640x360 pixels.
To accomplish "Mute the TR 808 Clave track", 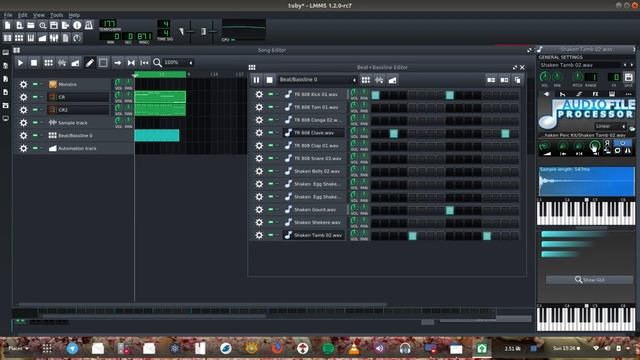I will [271, 132].
